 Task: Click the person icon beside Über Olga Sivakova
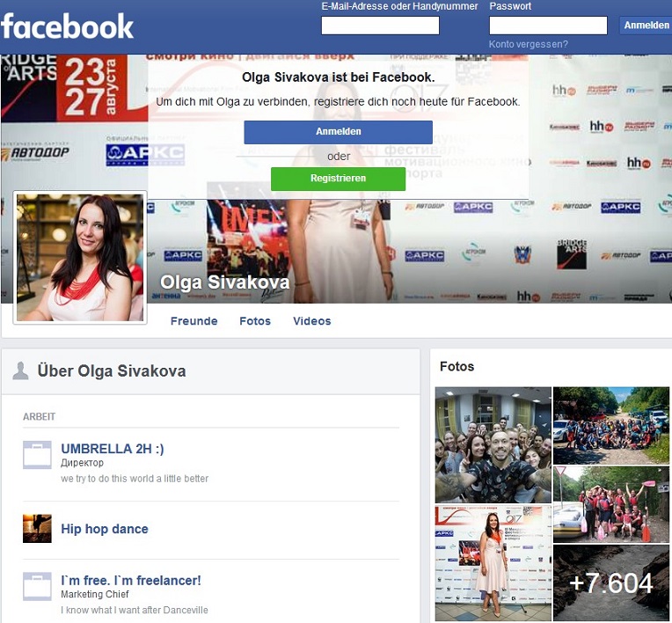coord(20,371)
